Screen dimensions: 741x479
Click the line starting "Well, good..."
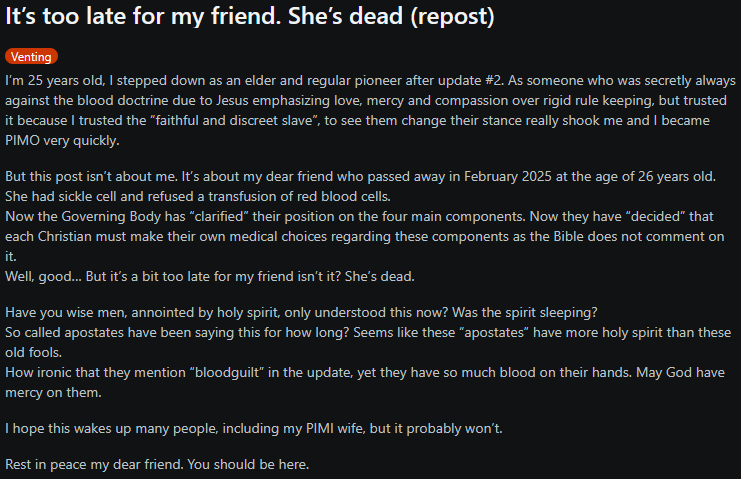click(210, 276)
